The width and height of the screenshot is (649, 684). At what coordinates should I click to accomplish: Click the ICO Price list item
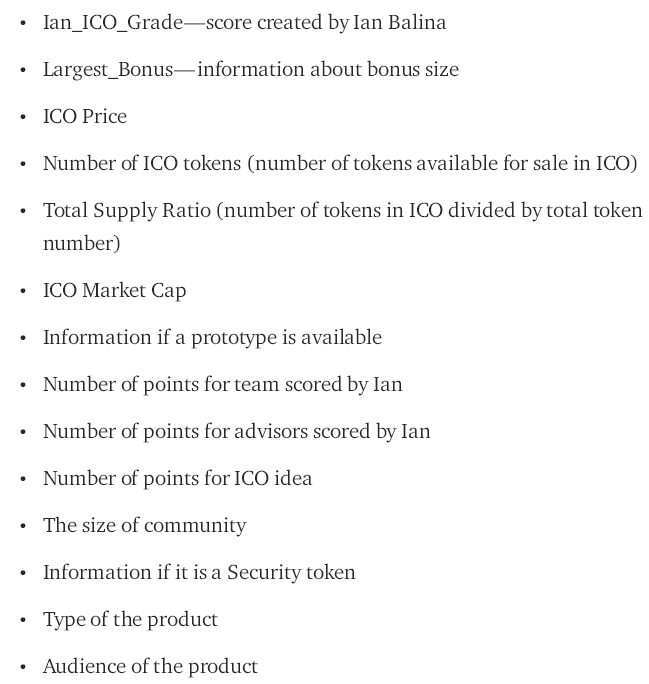tap(85, 116)
